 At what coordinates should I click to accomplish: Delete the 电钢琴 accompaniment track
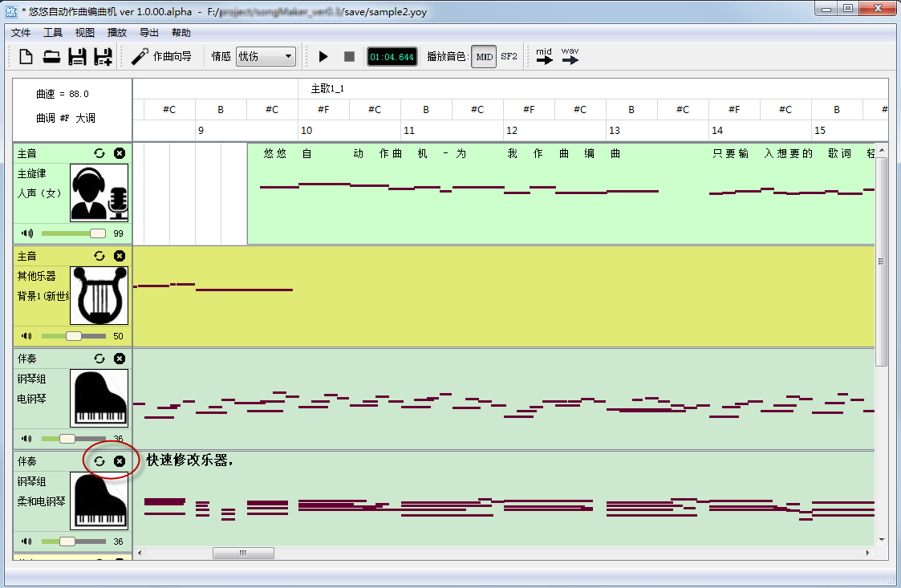point(120,359)
